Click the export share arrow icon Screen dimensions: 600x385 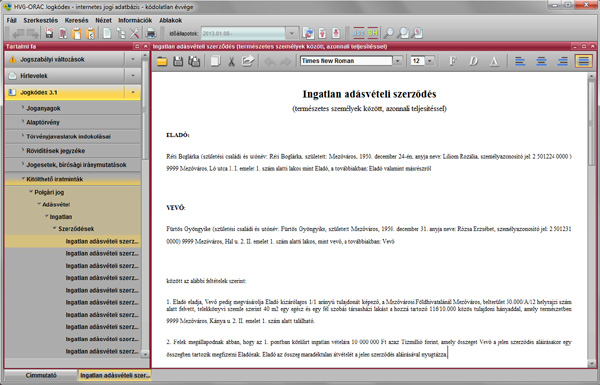tap(248, 61)
